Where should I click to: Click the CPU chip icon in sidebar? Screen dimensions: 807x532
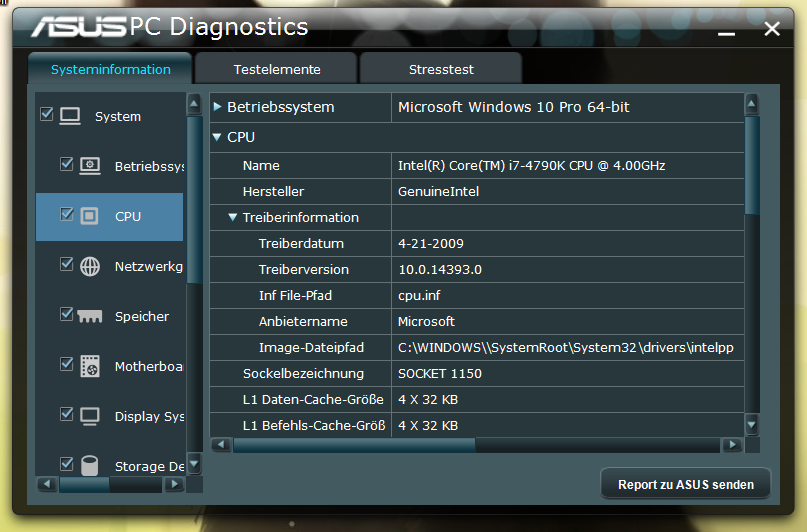click(90, 216)
